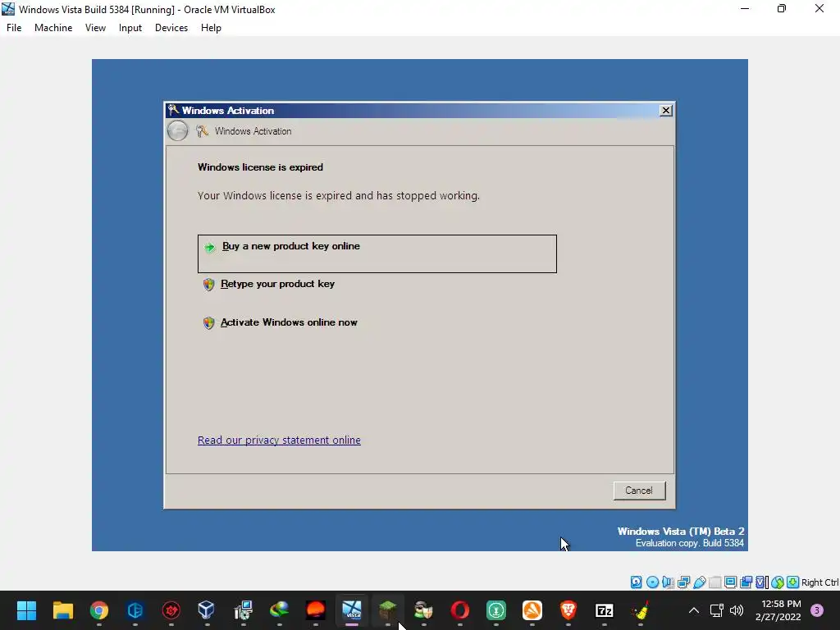Close the Windows Activation dialog
Screen dimensions: 840x630
pyautogui.click(x=665, y=111)
